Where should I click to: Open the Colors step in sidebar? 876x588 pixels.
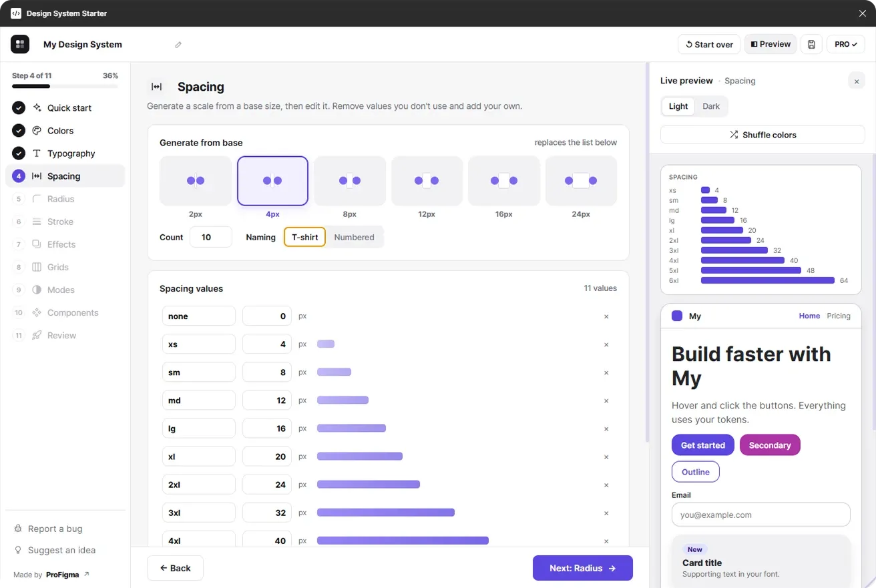pos(65,130)
